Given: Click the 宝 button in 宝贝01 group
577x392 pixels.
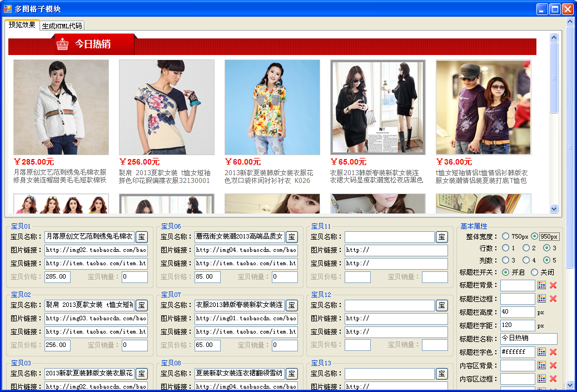Looking at the screenshot, I should pos(142,237).
